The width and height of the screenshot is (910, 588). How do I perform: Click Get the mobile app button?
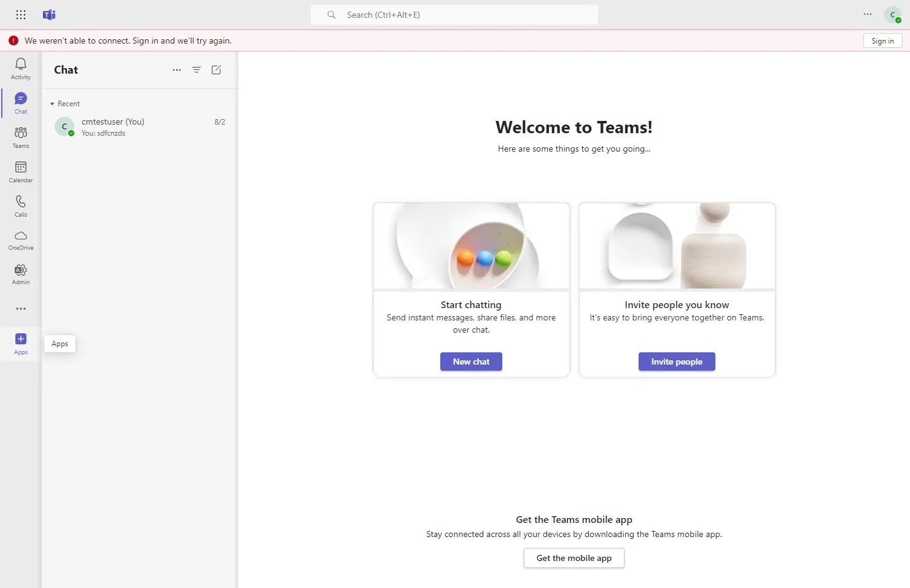pyautogui.click(x=574, y=558)
